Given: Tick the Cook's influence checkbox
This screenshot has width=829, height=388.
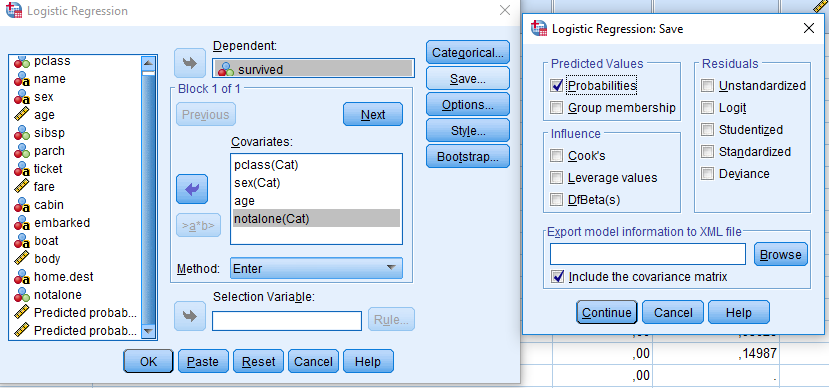Looking at the screenshot, I should coord(556,155).
